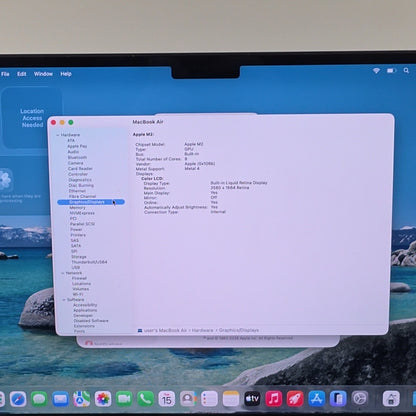Open Safari from the Dock
The height and width of the screenshot is (416, 416).
pos(18,399)
